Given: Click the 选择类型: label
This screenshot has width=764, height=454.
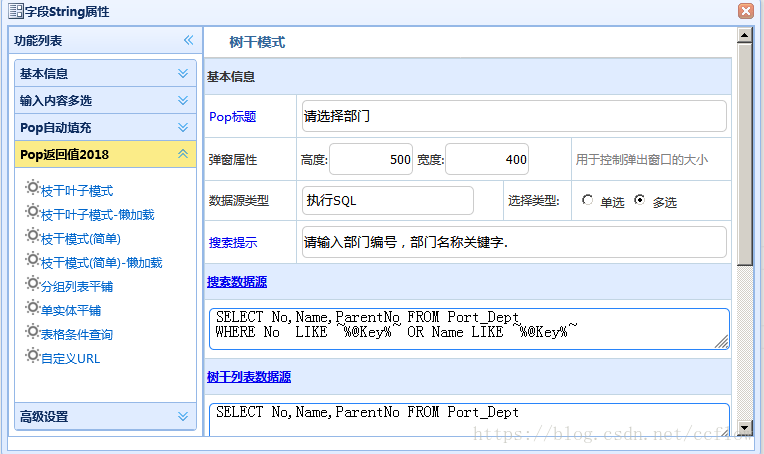Looking at the screenshot, I should (534, 201).
